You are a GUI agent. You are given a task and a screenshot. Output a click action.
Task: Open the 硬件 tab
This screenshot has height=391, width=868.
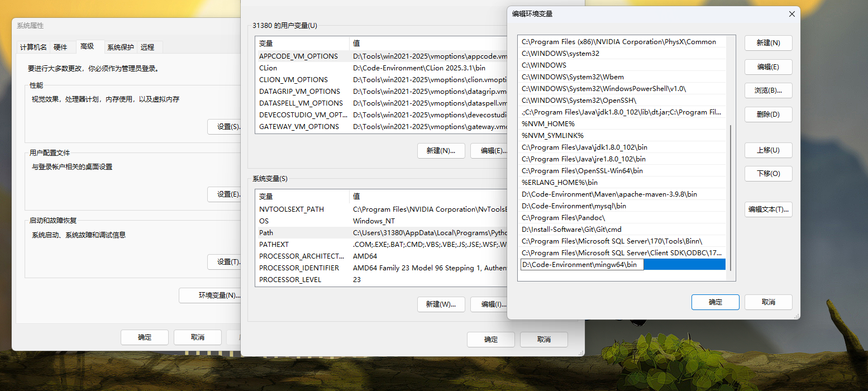pyautogui.click(x=60, y=47)
